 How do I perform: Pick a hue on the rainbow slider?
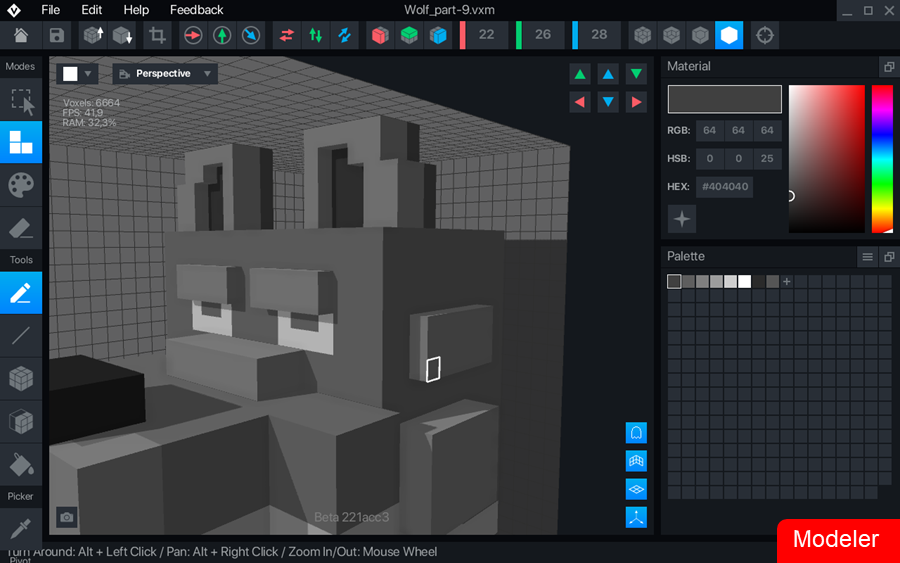point(882,158)
